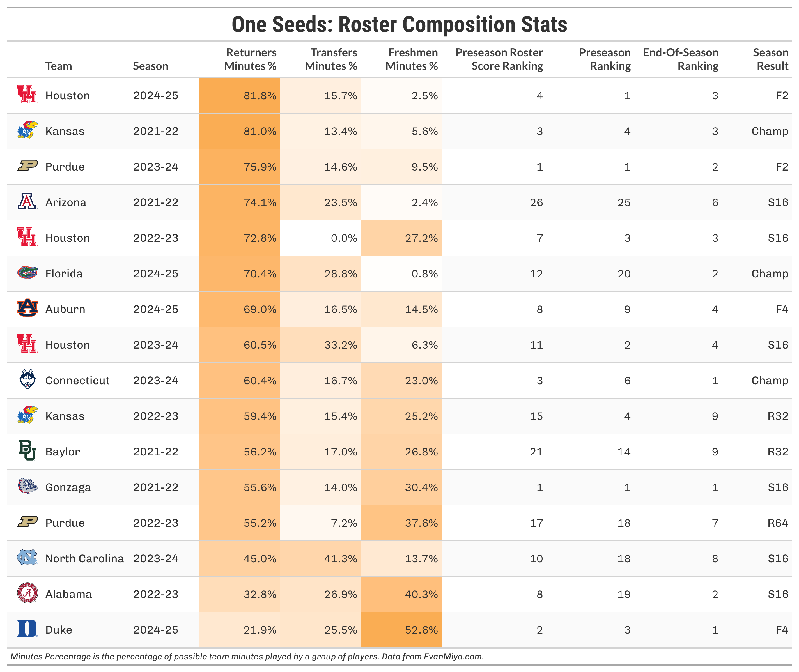Screen dimensions: 799x672
Task: Click the Season Result column header
Action: point(770,59)
